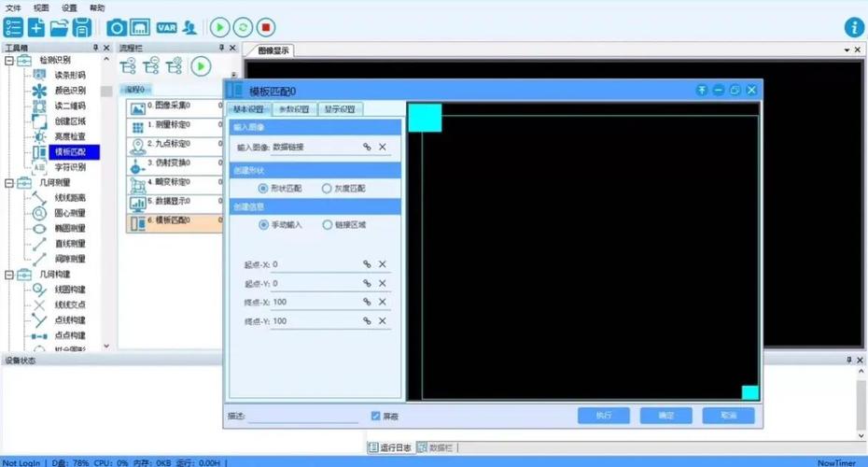The height and width of the screenshot is (467, 868).
Task: Pin the 模板匹配0 dialog on top
Action: pyautogui.click(x=701, y=90)
